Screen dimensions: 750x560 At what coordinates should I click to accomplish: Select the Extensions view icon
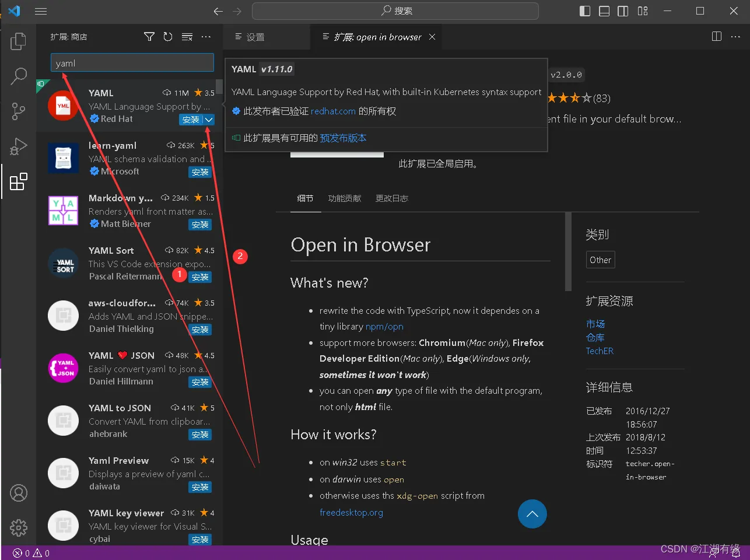[19, 181]
